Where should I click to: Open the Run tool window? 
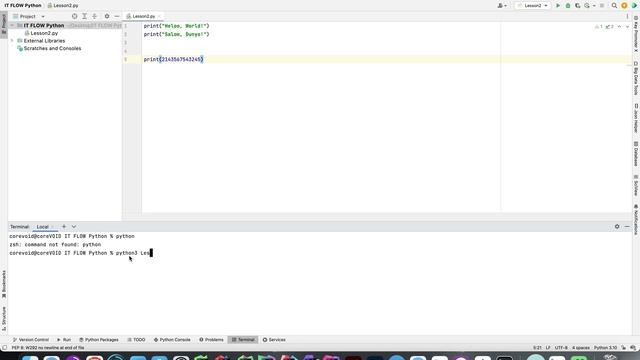[64, 340]
